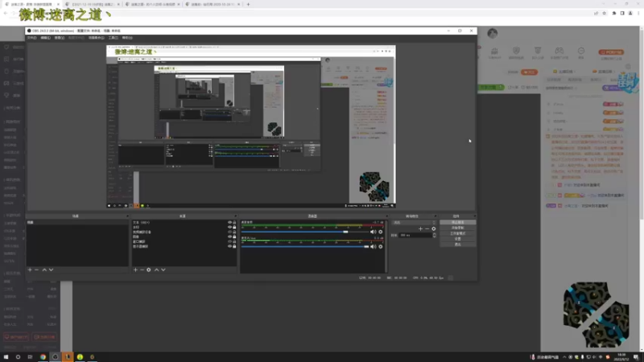
Task: Click the fourth Controls button (Settings)
Action: (x=457, y=239)
